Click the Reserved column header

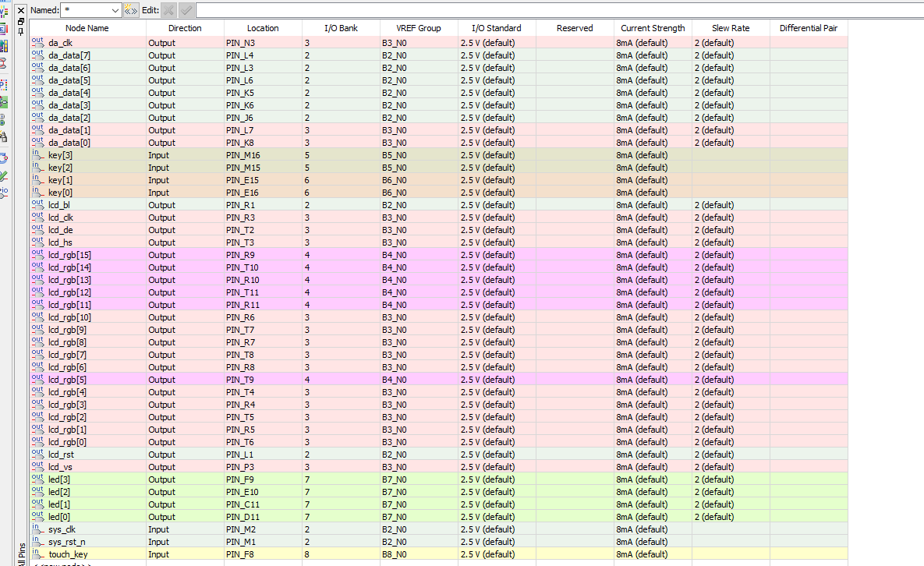coord(575,28)
